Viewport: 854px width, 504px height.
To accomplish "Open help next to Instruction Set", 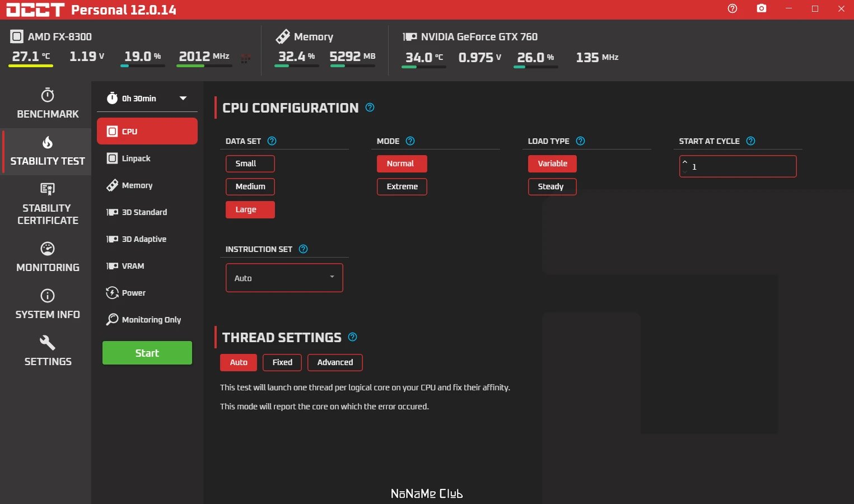I will (x=304, y=249).
